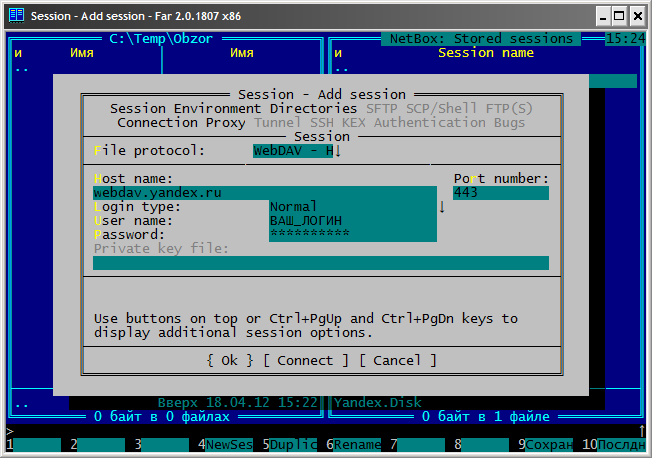
Task: Focus the Port number field
Action: click(500, 193)
